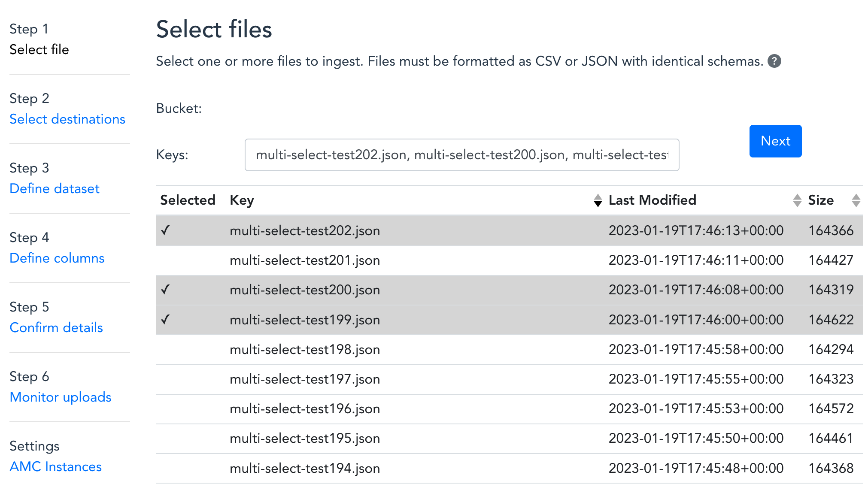
Task: Open Monitor uploads page
Action: tap(61, 397)
